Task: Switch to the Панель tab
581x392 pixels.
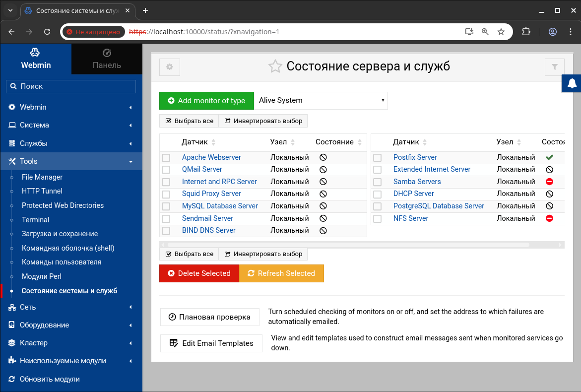Action: click(107, 59)
